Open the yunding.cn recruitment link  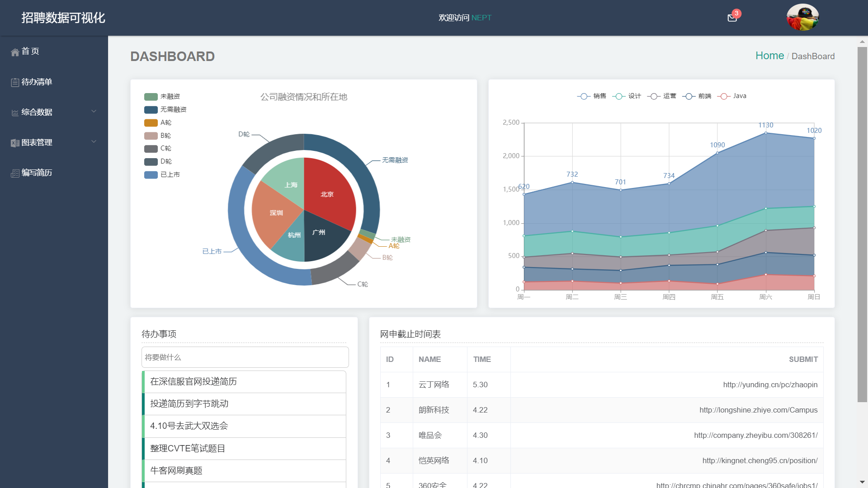click(x=770, y=385)
